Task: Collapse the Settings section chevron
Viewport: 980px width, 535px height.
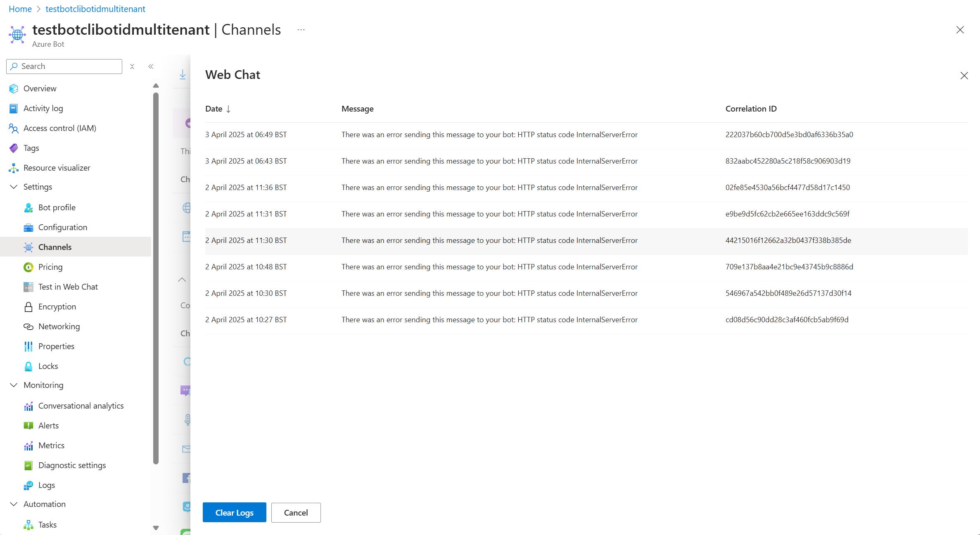Action: click(14, 187)
